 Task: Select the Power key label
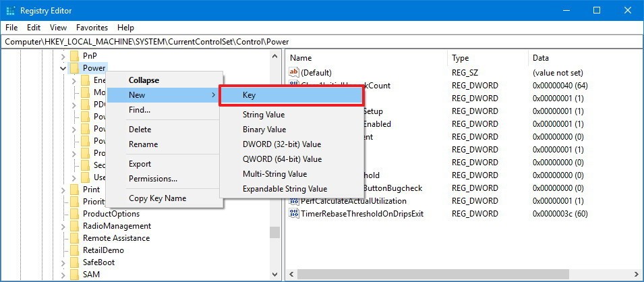coord(94,68)
